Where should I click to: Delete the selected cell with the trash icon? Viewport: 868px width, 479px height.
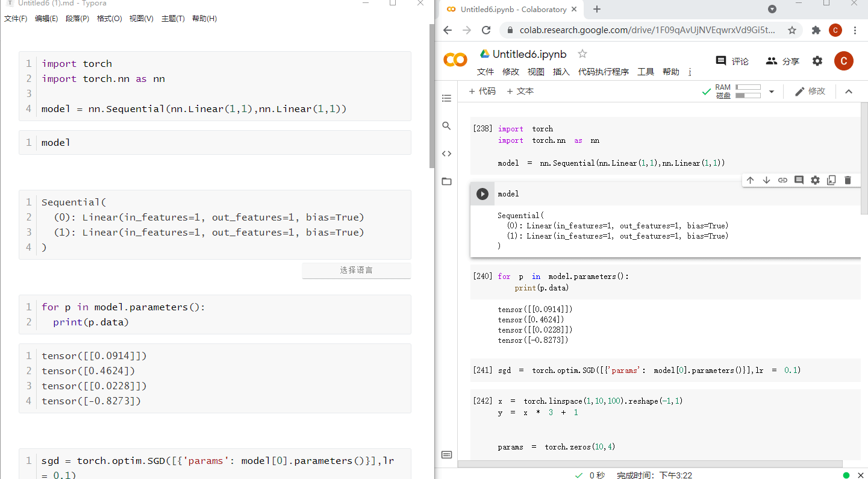click(848, 180)
